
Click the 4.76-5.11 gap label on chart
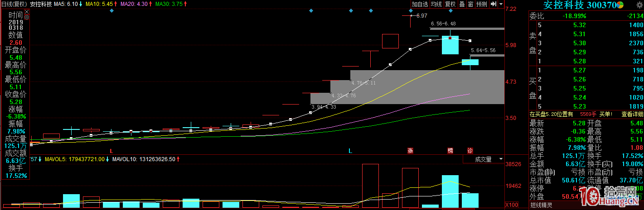point(363,83)
